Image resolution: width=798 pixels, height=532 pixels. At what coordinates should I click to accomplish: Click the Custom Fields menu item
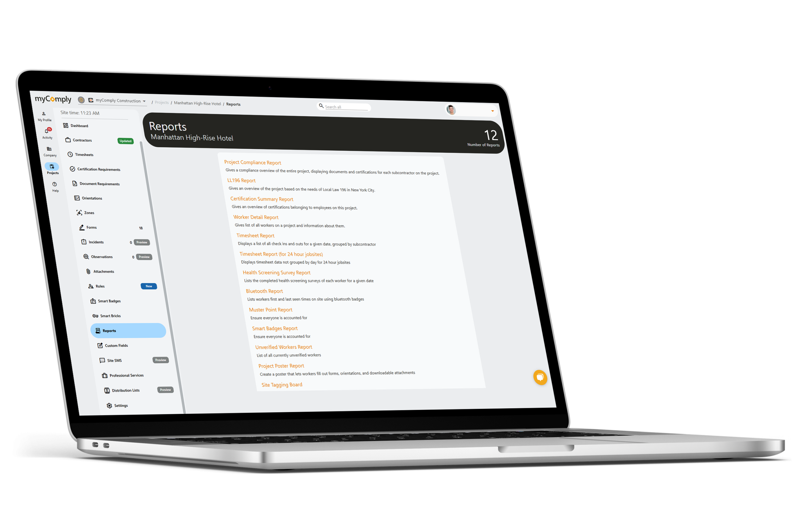click(116, 345)
